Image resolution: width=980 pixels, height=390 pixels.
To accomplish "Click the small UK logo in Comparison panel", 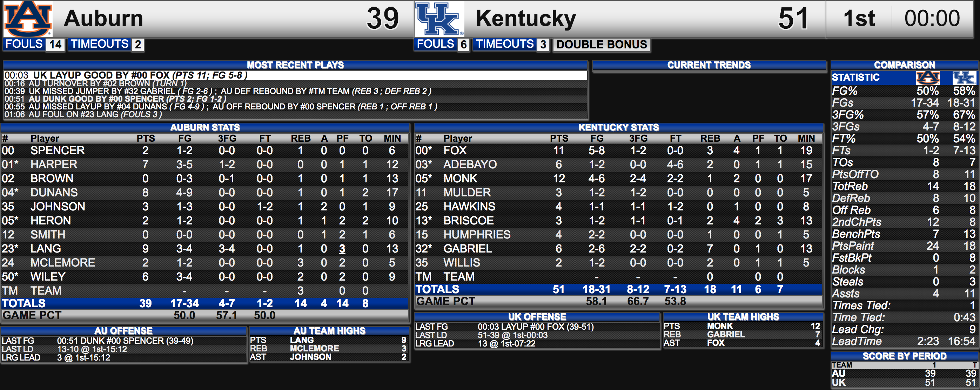I will (964, 78).
